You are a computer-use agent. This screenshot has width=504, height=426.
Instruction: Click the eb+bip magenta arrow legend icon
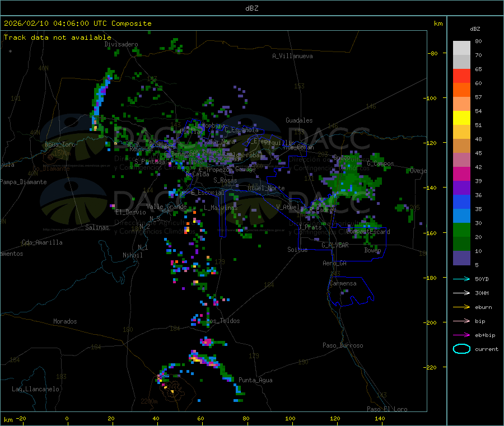click(461, 335)
